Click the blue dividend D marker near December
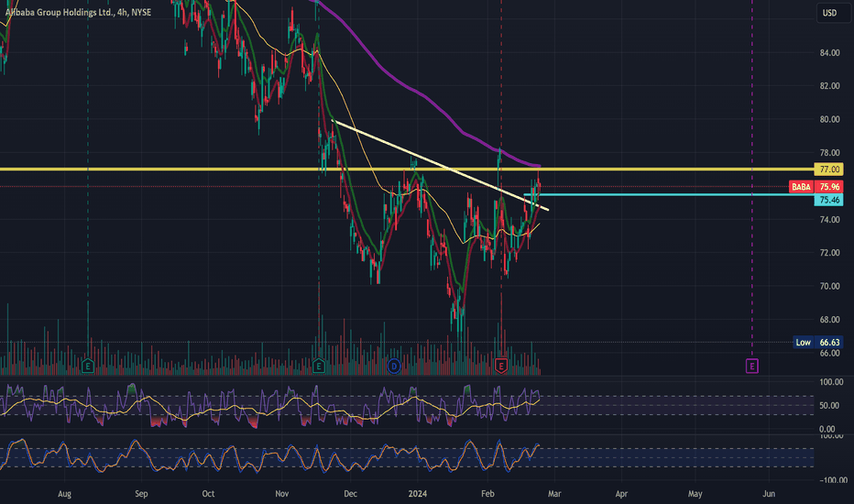The height and width of the screenshot is (504, 854). click(394, 367)
